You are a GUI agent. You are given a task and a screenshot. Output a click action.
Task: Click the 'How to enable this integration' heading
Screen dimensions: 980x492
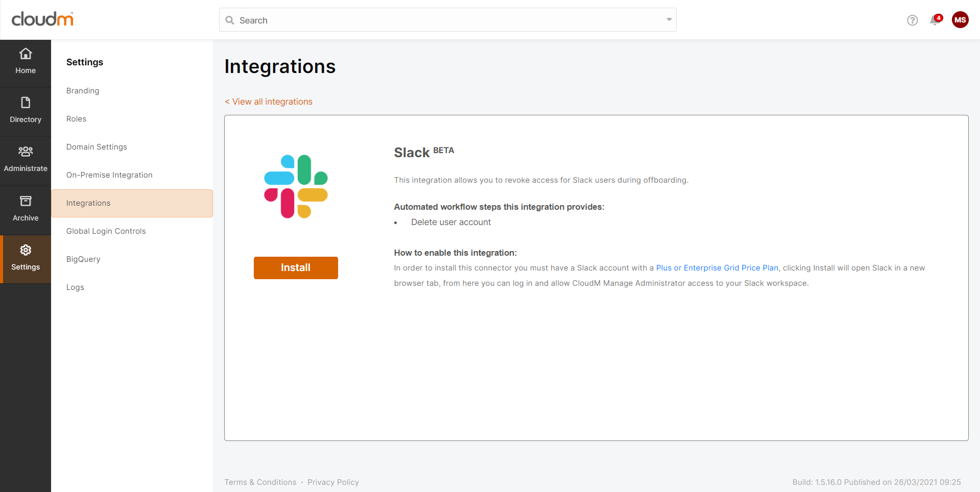tap(455, 253)
